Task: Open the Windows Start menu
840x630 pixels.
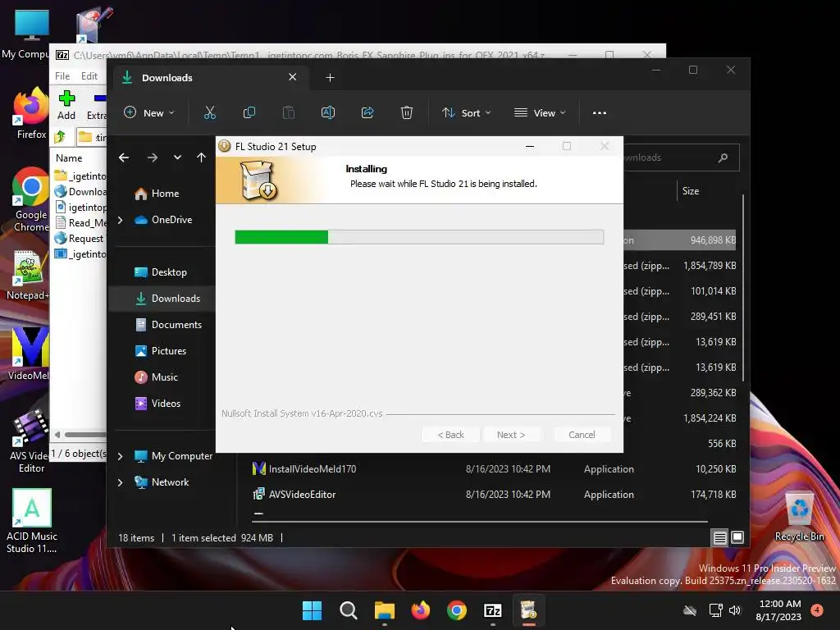Action: pos(312,610)
